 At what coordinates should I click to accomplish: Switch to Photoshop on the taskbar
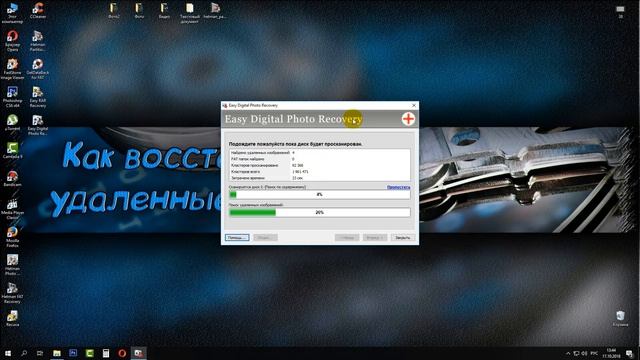point(73,353)
